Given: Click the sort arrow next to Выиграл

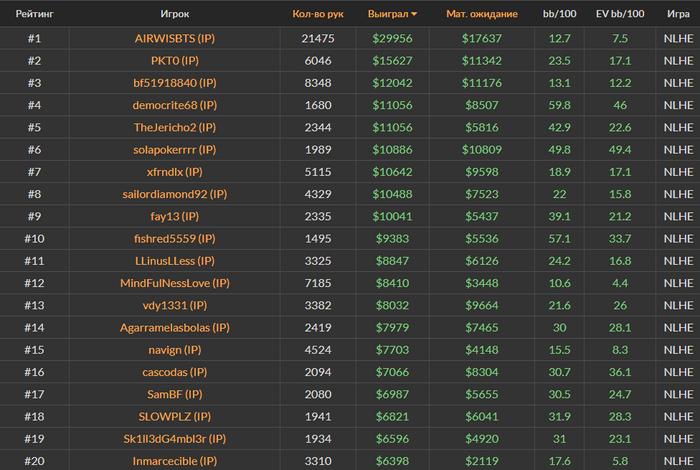Looking at the screenshot, I should (414, 14).
